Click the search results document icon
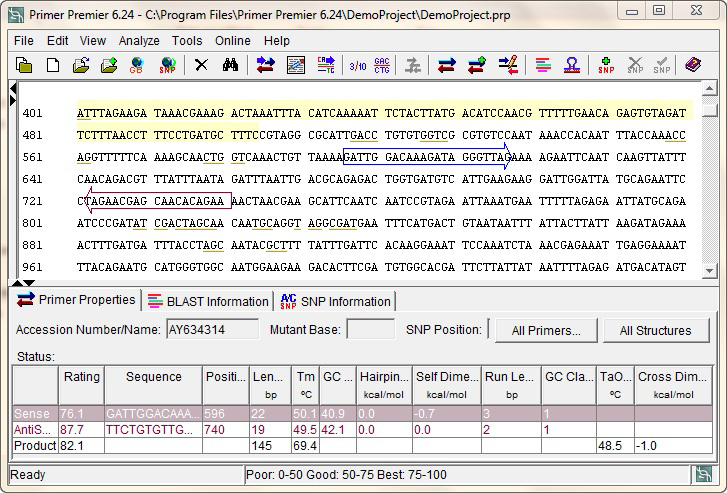The image size is (727, 493). [x=296, y=65]
